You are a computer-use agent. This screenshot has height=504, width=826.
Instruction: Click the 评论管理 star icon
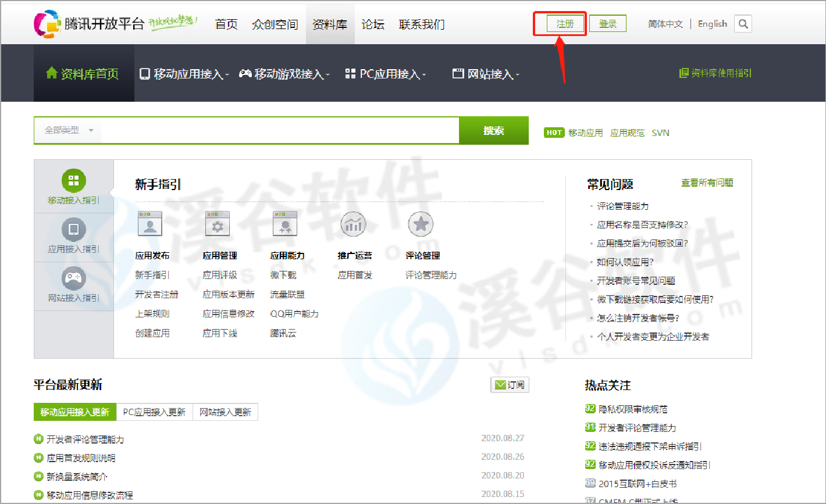pyautogui.click(x=421, y=224)
